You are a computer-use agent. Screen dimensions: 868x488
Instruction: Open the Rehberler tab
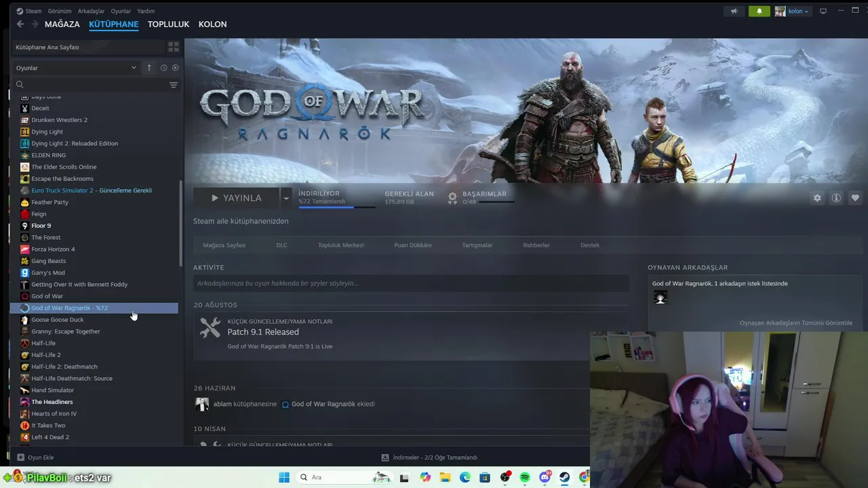click(536, 245)
